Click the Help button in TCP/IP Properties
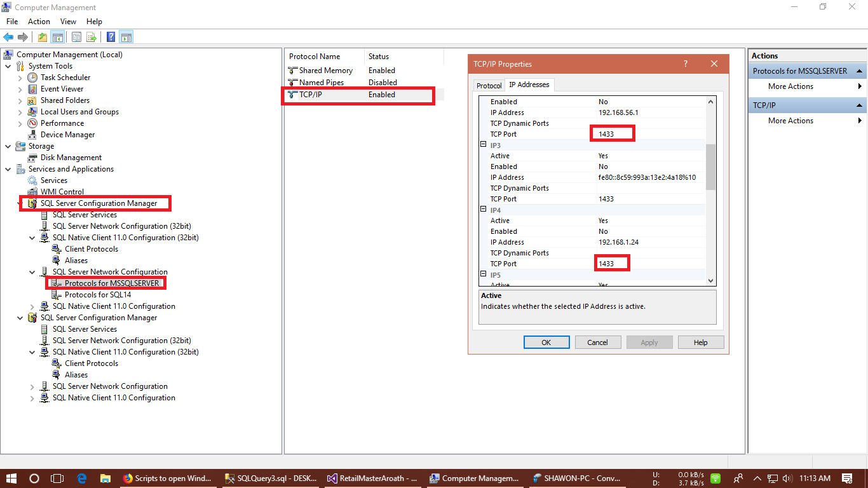 700,342
